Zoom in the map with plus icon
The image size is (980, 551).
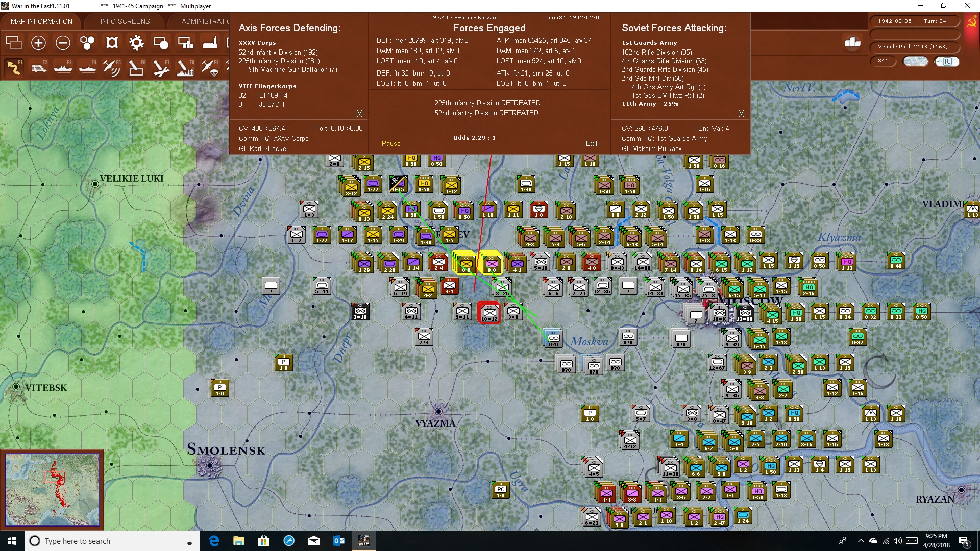38,43
